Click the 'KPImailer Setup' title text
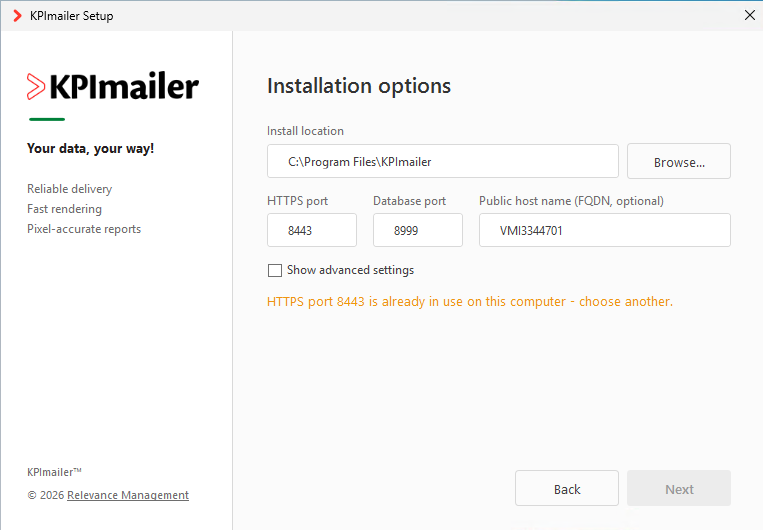The image size is (763, 530). [x=72, y=16]
